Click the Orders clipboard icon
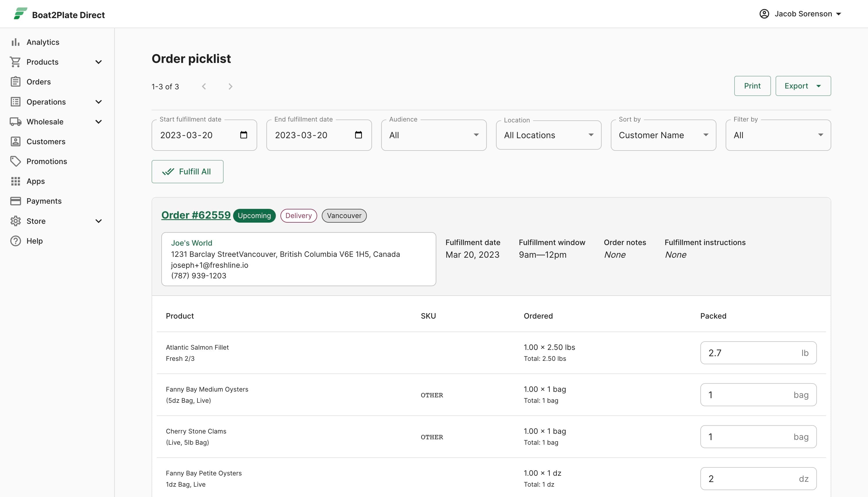This screenshot has width=868, height=497. [15, 82]
